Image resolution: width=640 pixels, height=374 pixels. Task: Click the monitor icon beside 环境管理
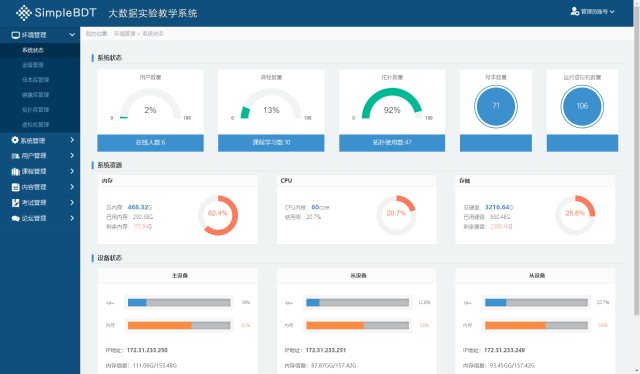(x=16, y=35)
